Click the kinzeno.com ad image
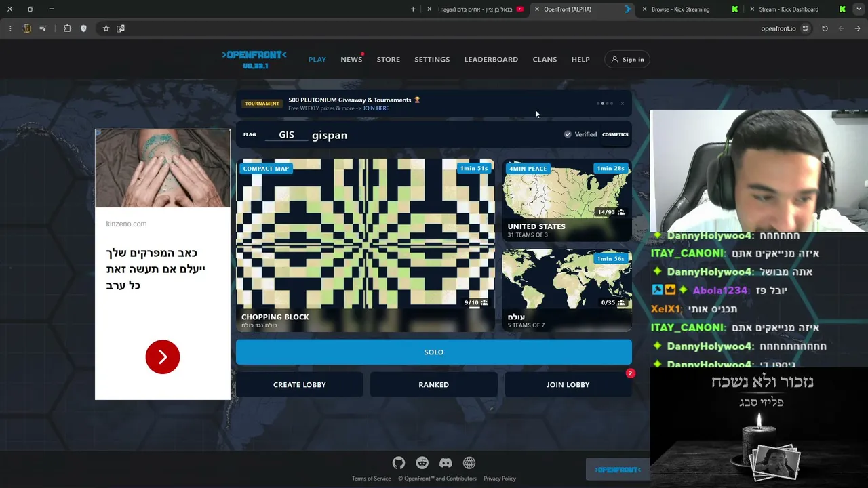Viewport: 868px width, 488px height. pyautogui.click(x=163, y=168)
